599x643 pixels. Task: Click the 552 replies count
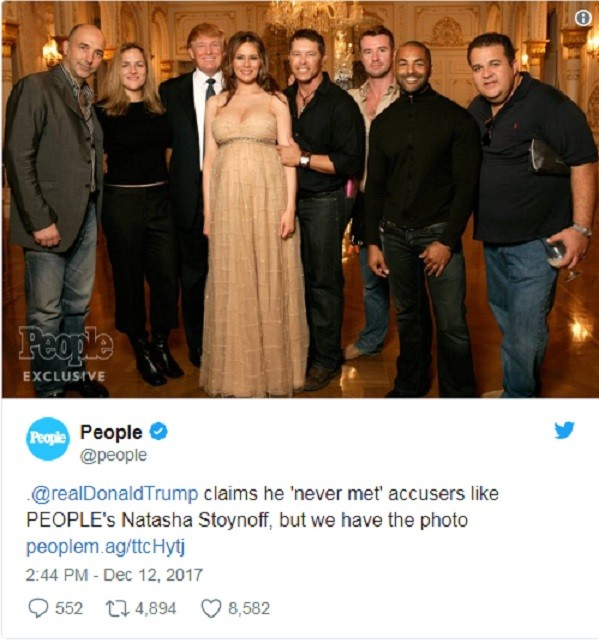[x=69, y=608]
